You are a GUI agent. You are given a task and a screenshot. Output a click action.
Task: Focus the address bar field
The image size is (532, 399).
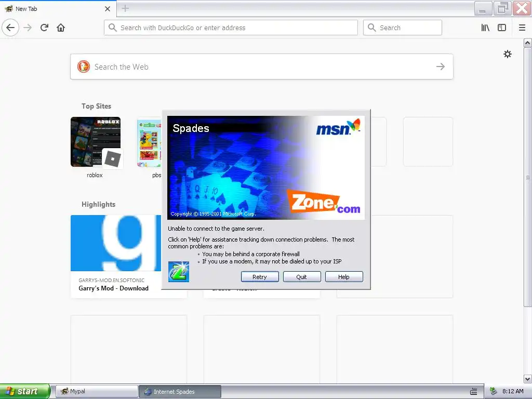(231, 28)
